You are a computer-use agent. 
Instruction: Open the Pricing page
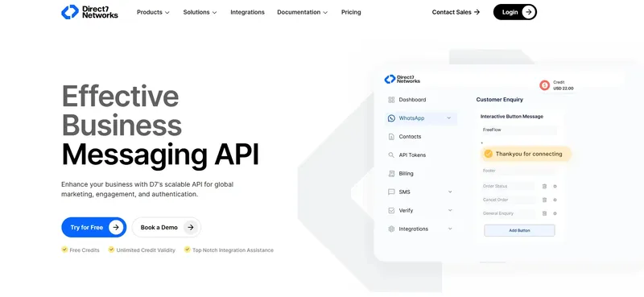[351, 12]
